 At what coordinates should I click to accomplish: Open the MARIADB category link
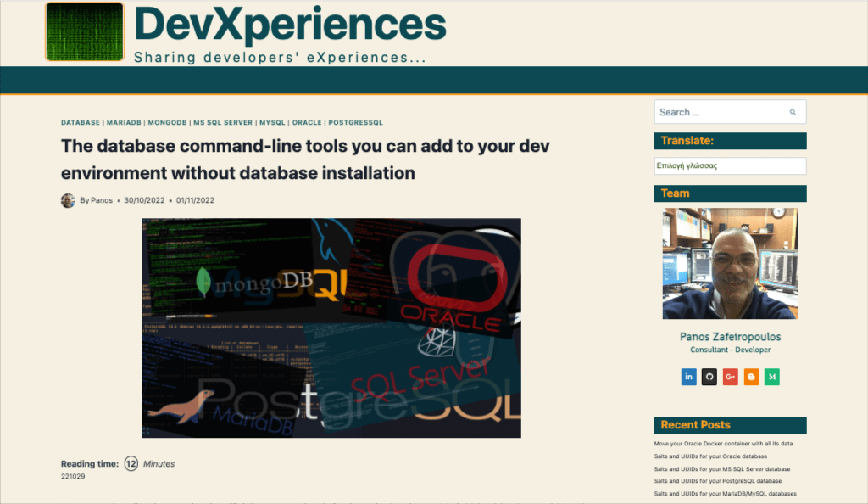(124, 122)
